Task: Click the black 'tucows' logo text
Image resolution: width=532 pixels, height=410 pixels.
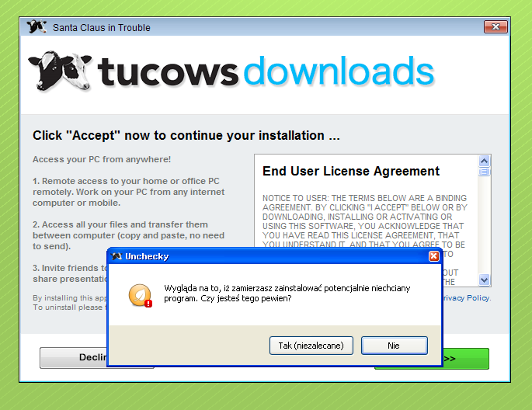Action: (169, 71)
